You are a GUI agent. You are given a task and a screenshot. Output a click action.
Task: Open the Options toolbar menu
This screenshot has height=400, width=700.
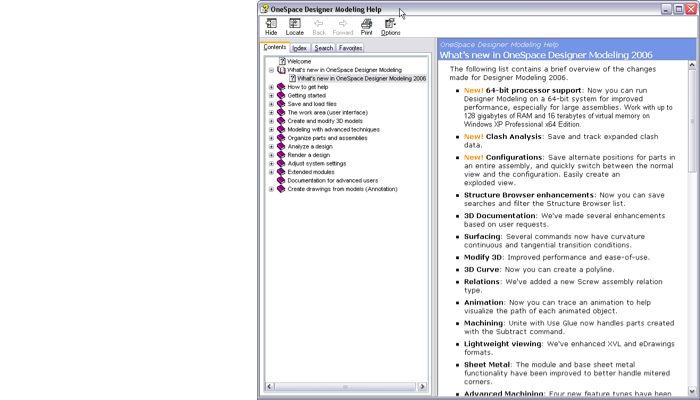pos(390,24)
